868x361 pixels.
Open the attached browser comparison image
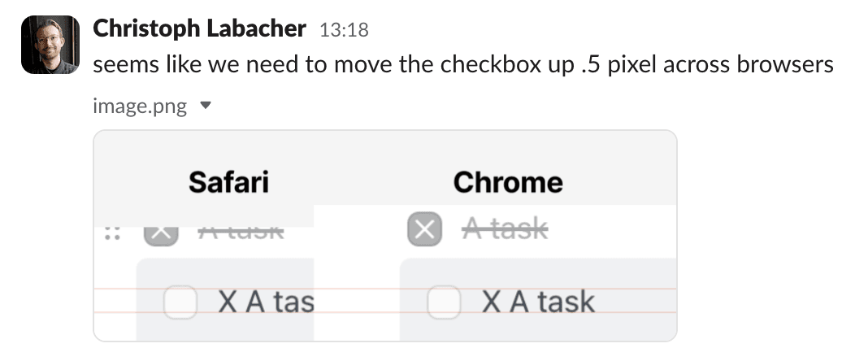pos(384,235)
